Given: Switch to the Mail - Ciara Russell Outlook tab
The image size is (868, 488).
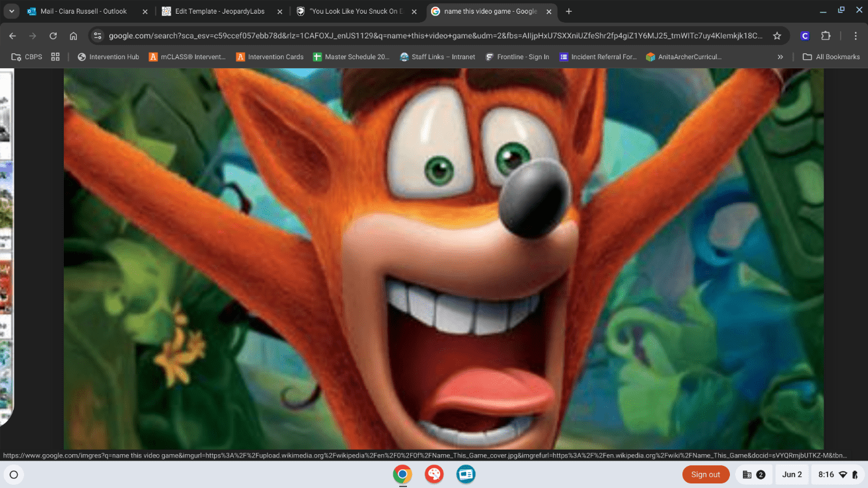Looking at the screenshot, I should pos(87,11).
